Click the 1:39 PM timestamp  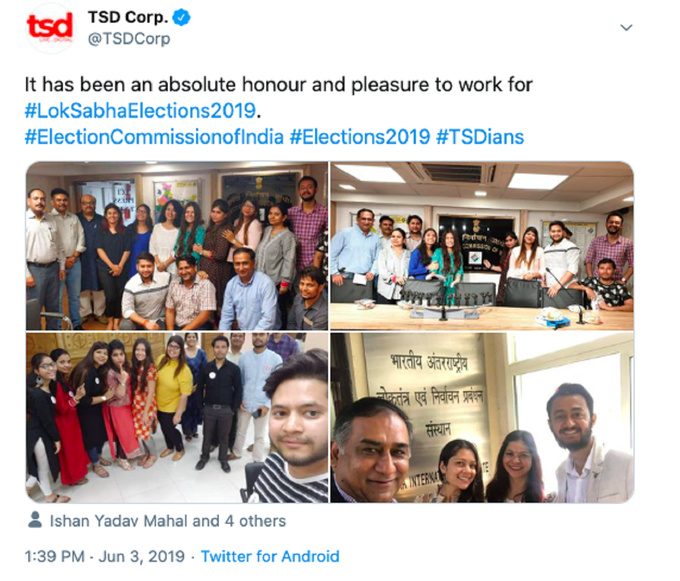(x=54, y=556)
